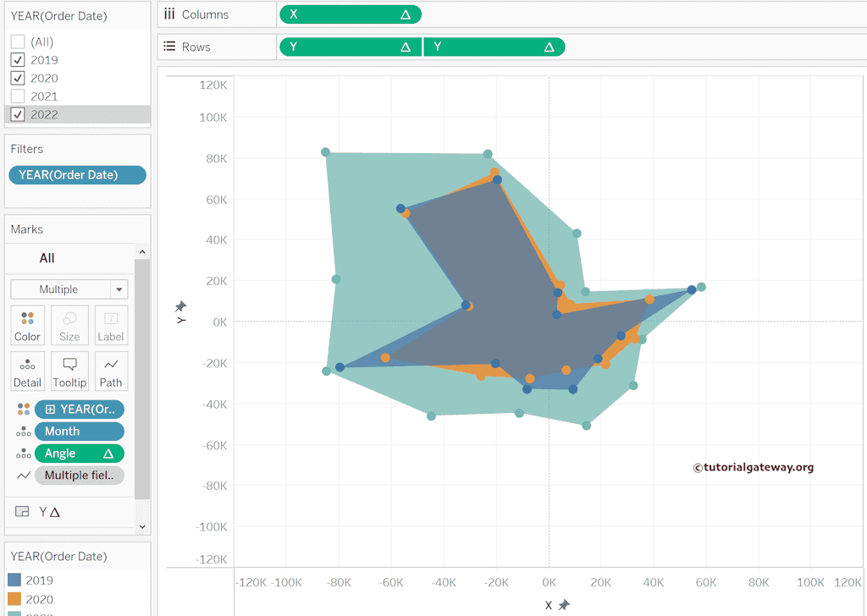Click the Detail marks button

click(x=27, y=371)
